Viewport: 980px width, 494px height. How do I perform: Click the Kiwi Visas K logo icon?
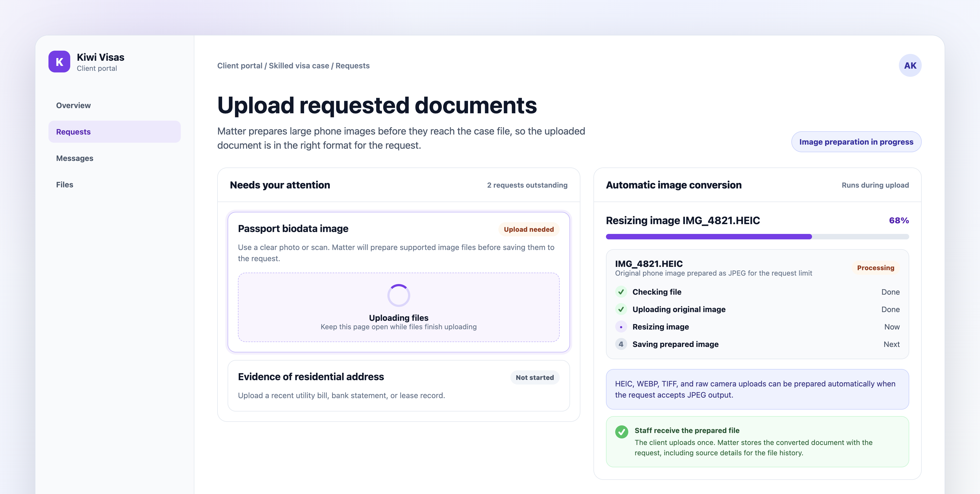pyautogui.click(x=59, y=62)
